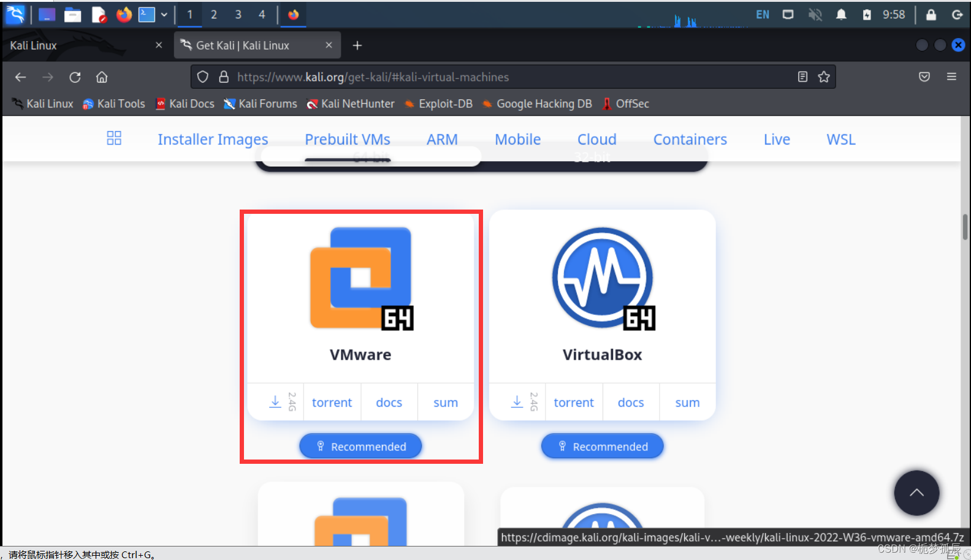Image resolution: width=971 pixels, height=560 pixels.
Task: Reload the current page
Action: click(x=75, y=77)
